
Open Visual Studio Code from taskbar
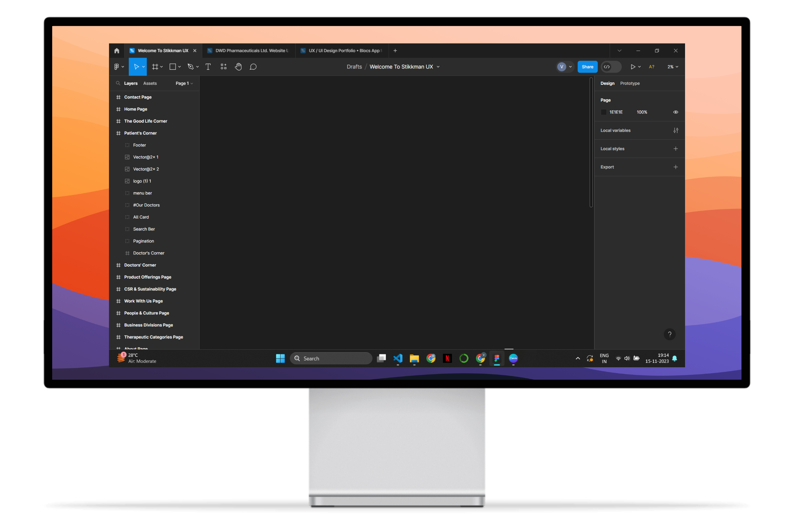coord(398,358)
